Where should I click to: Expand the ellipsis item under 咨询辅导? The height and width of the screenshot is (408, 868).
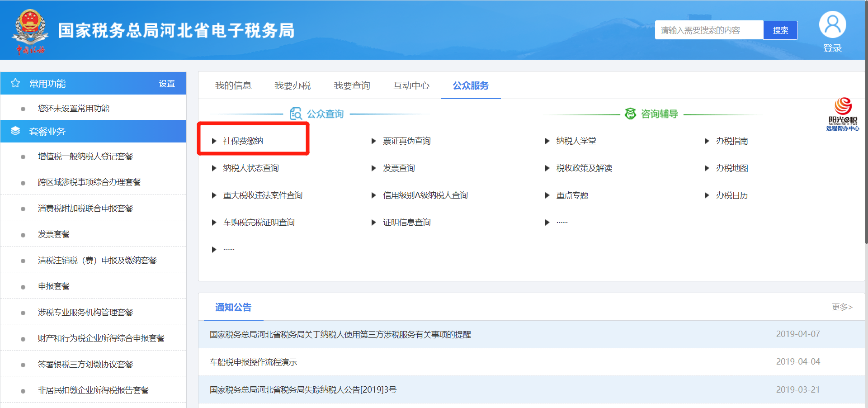point(562,223)
